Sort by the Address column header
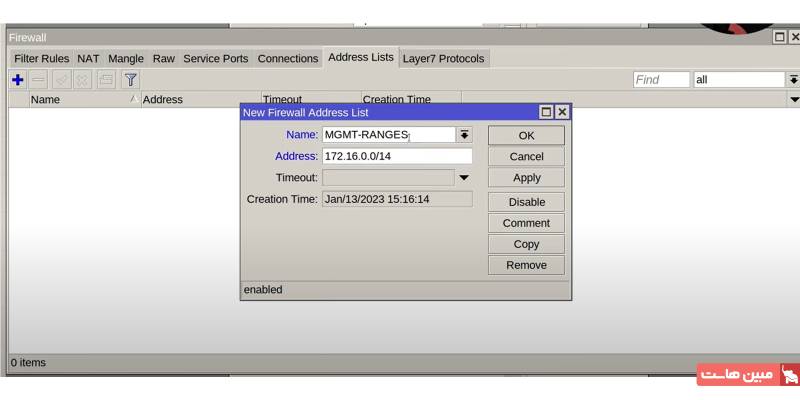This screenshot has height=400, width=800. (201, 99)
